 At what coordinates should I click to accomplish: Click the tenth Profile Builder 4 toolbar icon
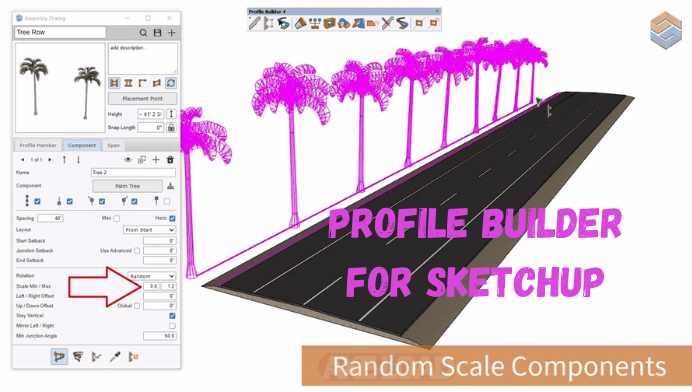tap(387, 23)
